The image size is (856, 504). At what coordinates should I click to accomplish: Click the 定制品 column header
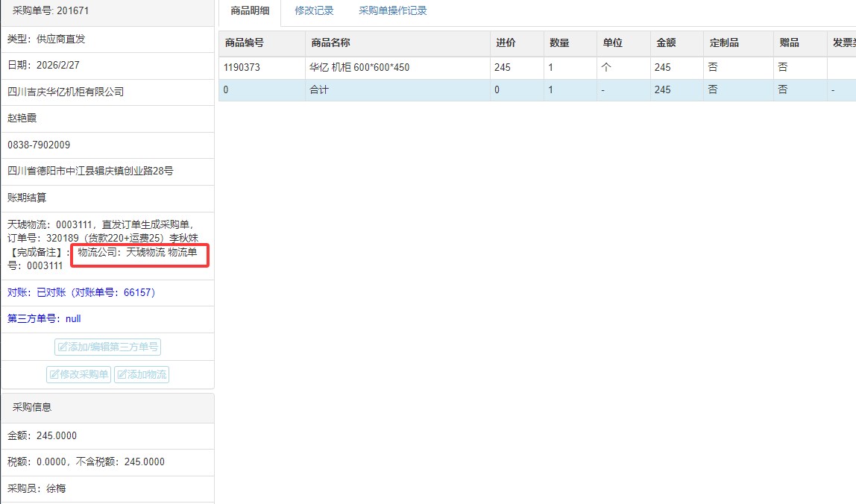[724, 43]
